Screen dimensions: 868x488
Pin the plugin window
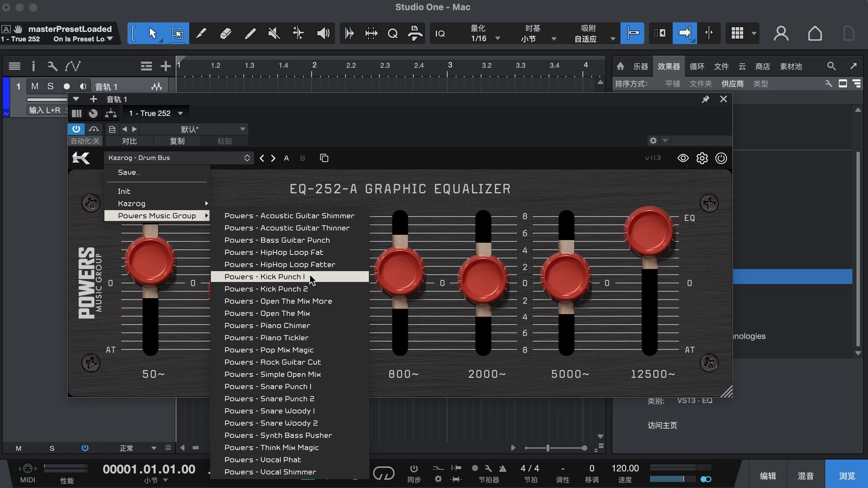(x=705, y=99)
